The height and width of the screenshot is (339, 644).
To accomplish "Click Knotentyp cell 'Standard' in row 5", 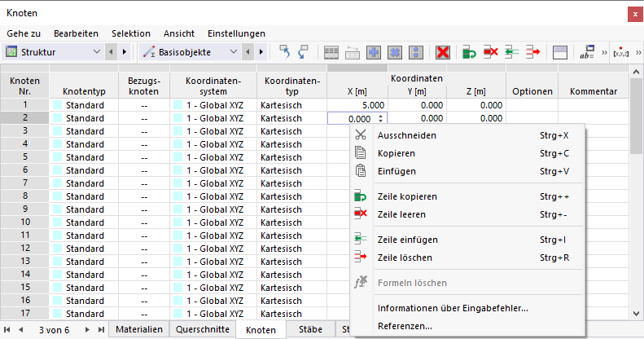I will [84, 157].
